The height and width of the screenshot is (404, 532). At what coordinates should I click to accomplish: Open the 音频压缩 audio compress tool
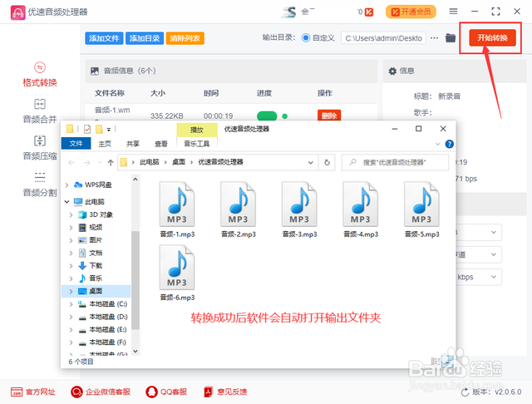pos(40,148)
